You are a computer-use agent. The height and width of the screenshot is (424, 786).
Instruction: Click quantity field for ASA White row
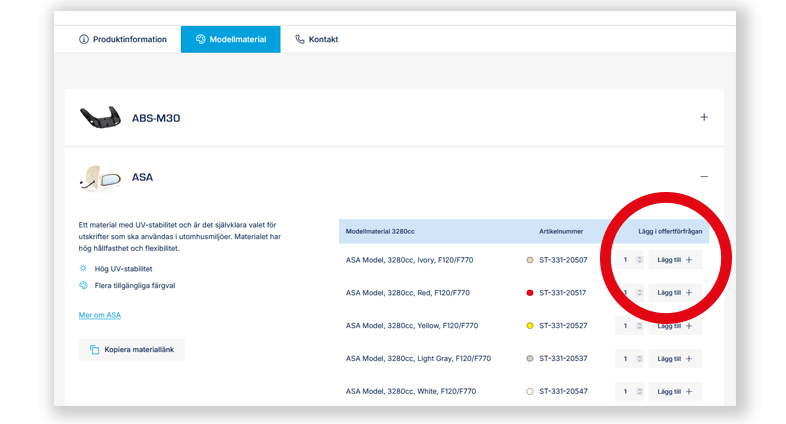pos(626,391)
